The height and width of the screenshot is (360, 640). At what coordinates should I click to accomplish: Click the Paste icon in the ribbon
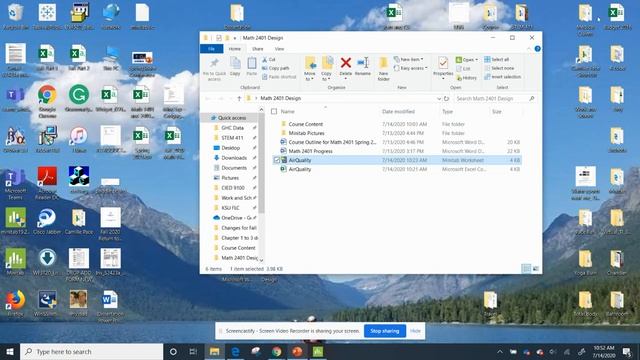coord(252,67)
